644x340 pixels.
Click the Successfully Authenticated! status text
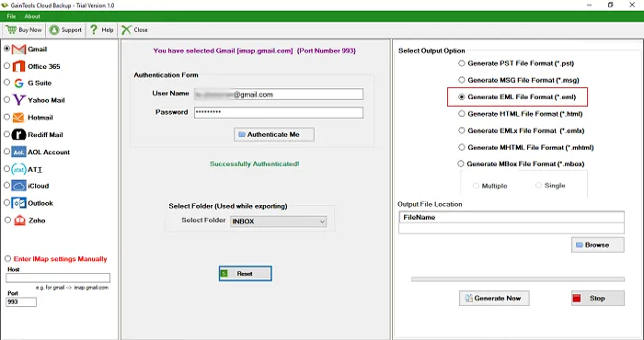click(x=255, y=164)
